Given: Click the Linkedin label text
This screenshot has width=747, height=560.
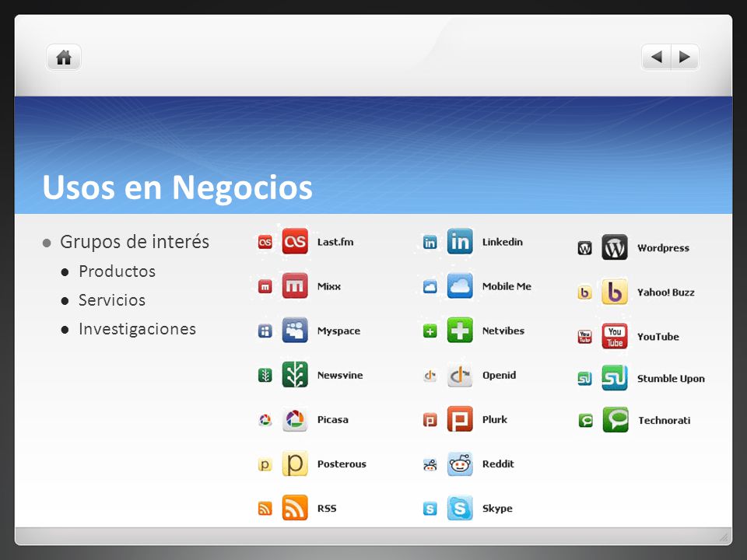Looking at the screenshot, I should pos(502,242).
